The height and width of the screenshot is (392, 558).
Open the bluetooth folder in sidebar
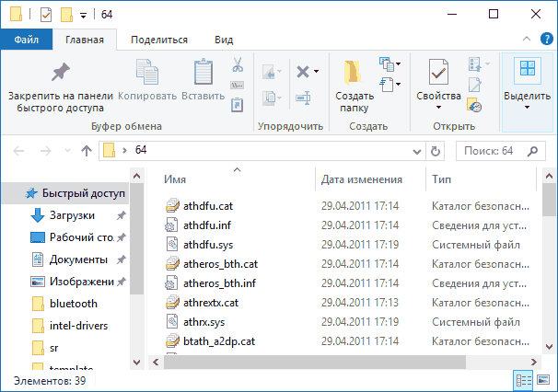tap(65, 304)
